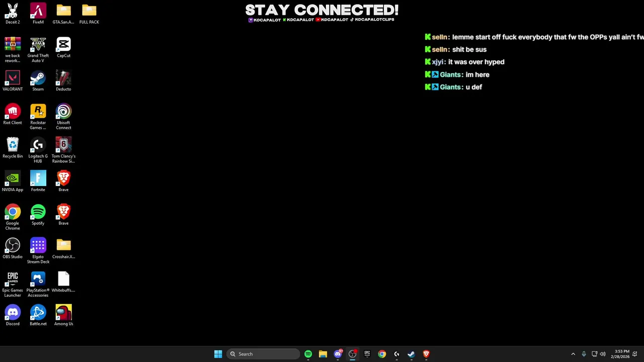Open the Crosshair.X folder
644x362 pixels.
63,248
